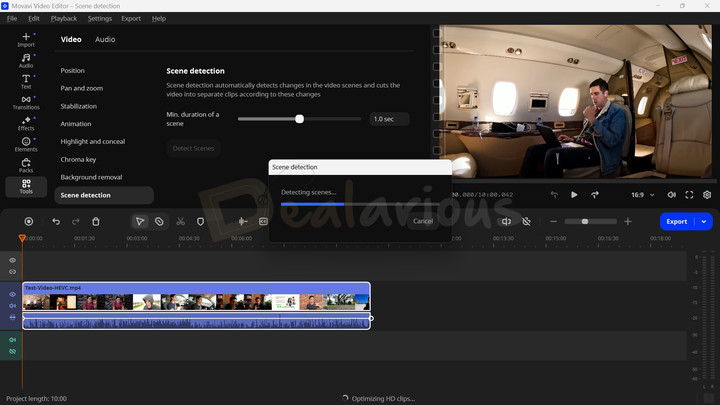
Task: Mute the preview volume
Action: [671, 195]
